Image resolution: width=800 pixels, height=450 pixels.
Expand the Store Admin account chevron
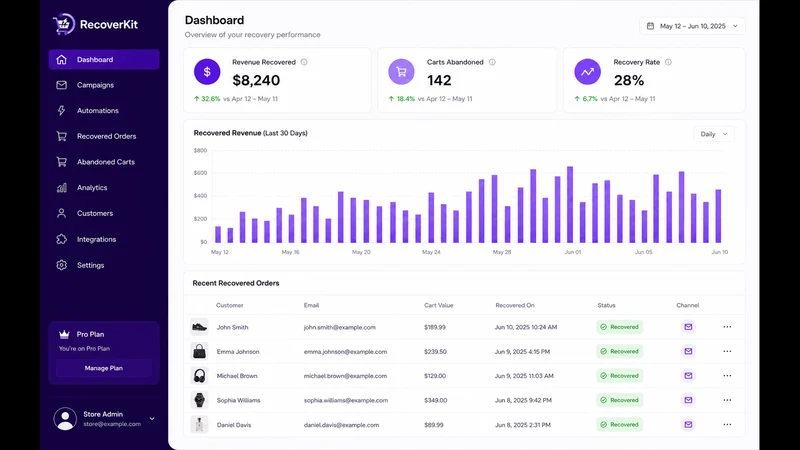[152, 418]
